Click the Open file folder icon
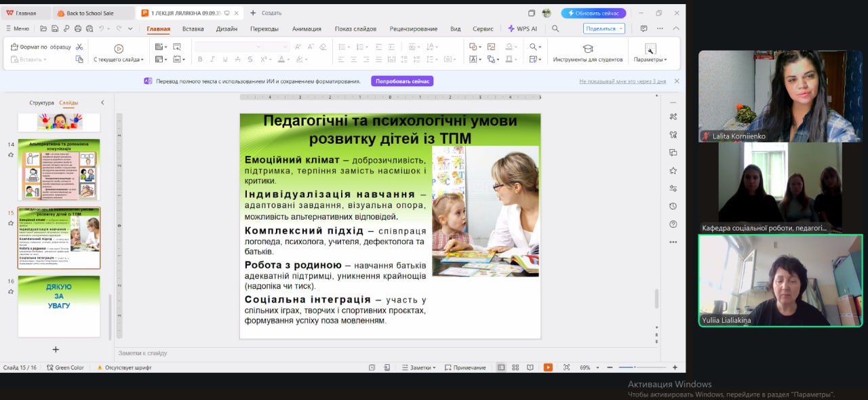This screenshot has height=400, width=868. [43, 28]
